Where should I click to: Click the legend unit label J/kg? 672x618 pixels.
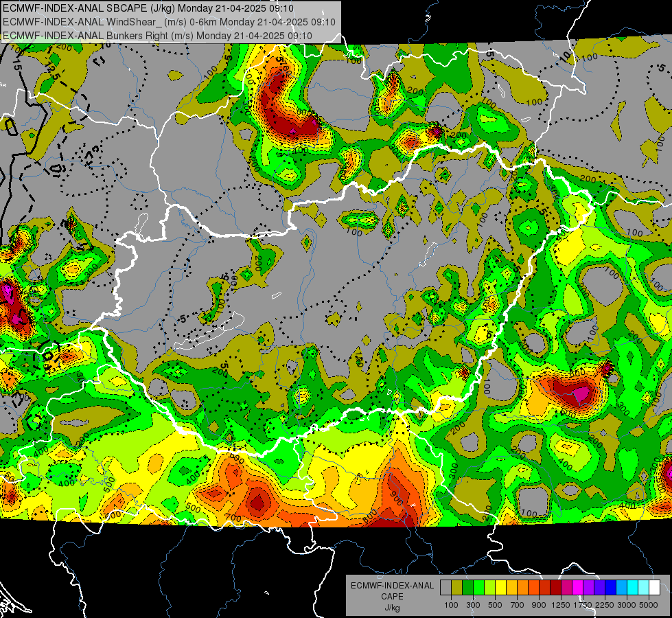(392, 608)
